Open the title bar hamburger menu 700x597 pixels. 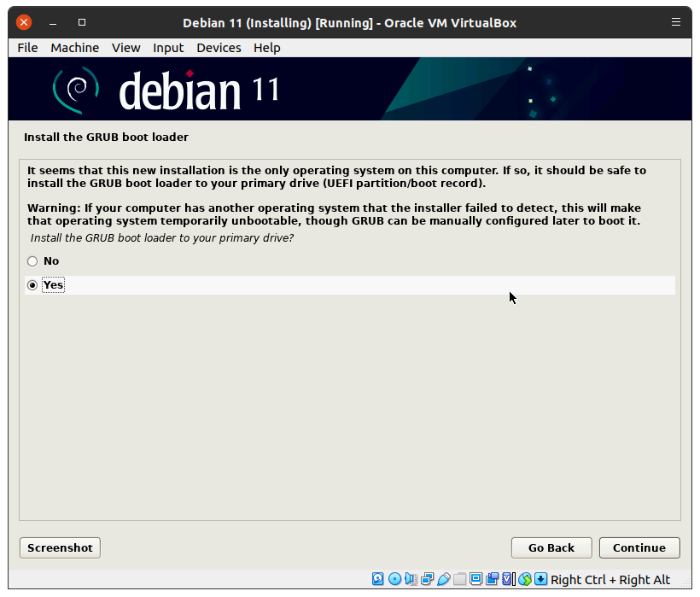676,22
